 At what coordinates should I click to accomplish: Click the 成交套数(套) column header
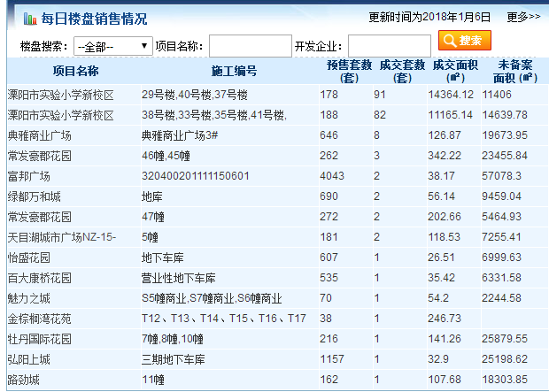(x=402, y=71)
